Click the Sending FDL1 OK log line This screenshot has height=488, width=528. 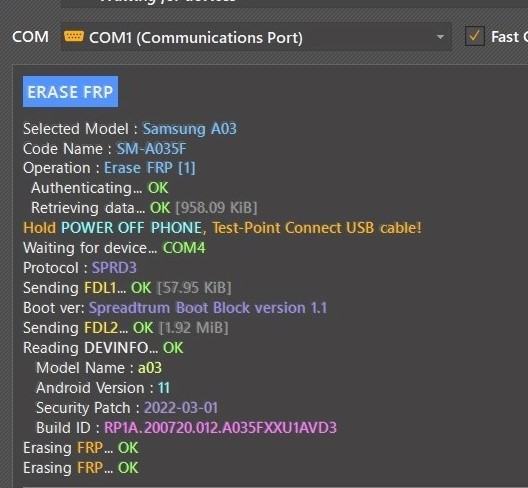127,288
